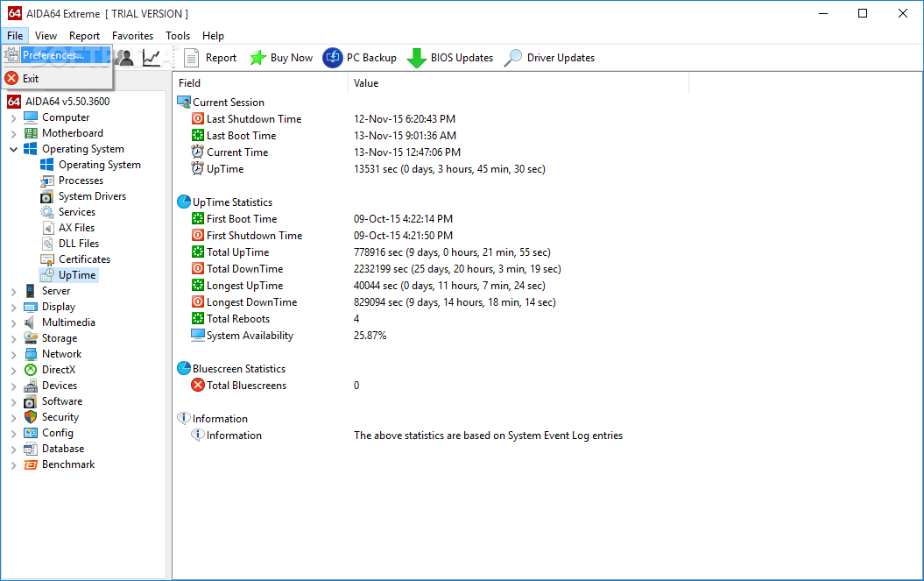
Task: Open the Processes tree item
Action: click(72, 181)
